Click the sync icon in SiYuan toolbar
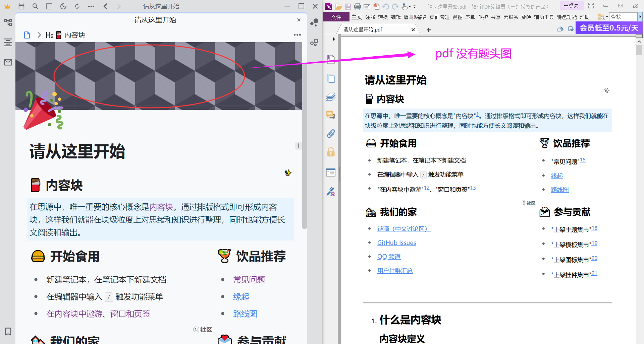The height and width of the screenshot is (344, 644). click(x=77, y=6)
